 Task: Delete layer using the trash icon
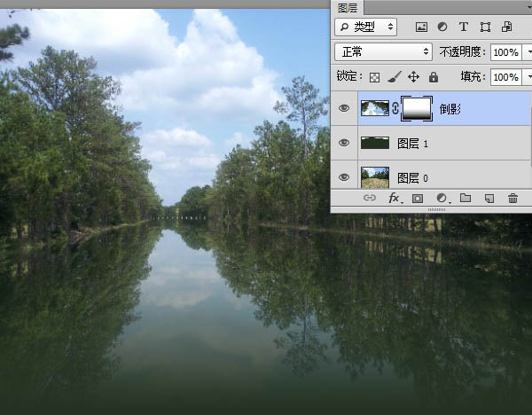[512, 199]
